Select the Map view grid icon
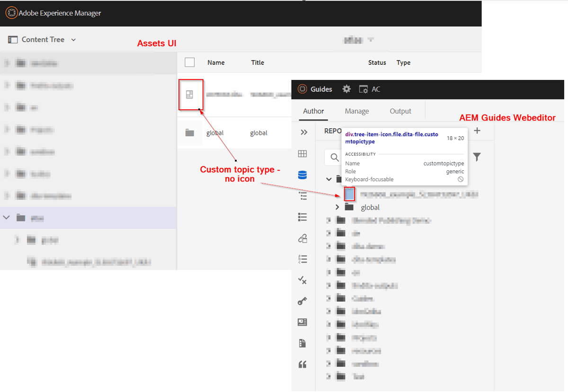The width and height of the screenshot is (568, 392). (x=303, y=154)
